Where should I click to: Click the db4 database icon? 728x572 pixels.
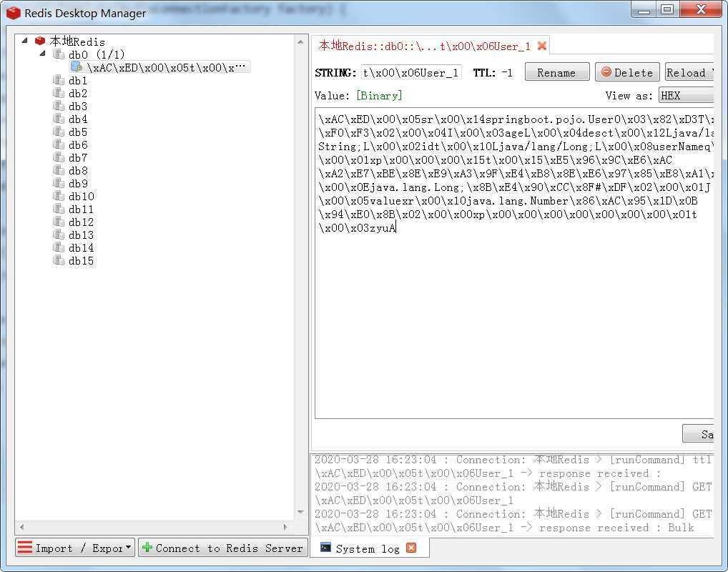[59, 119]
